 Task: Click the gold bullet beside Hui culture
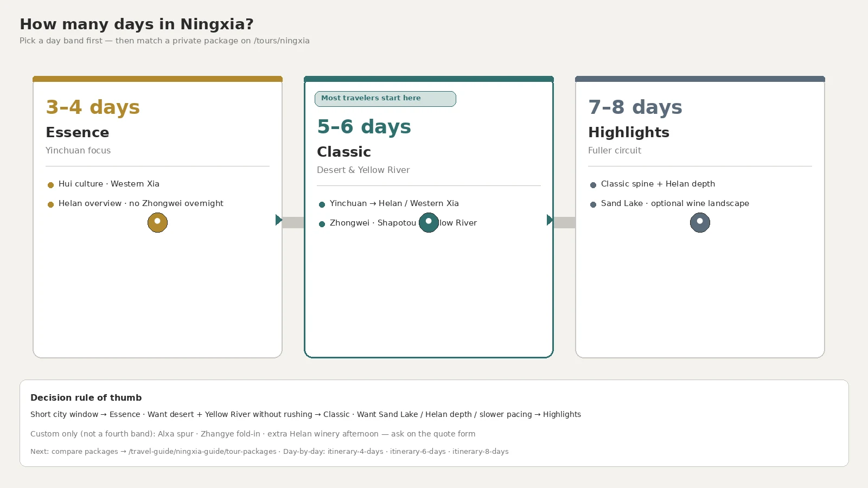[x=50, y=185]
